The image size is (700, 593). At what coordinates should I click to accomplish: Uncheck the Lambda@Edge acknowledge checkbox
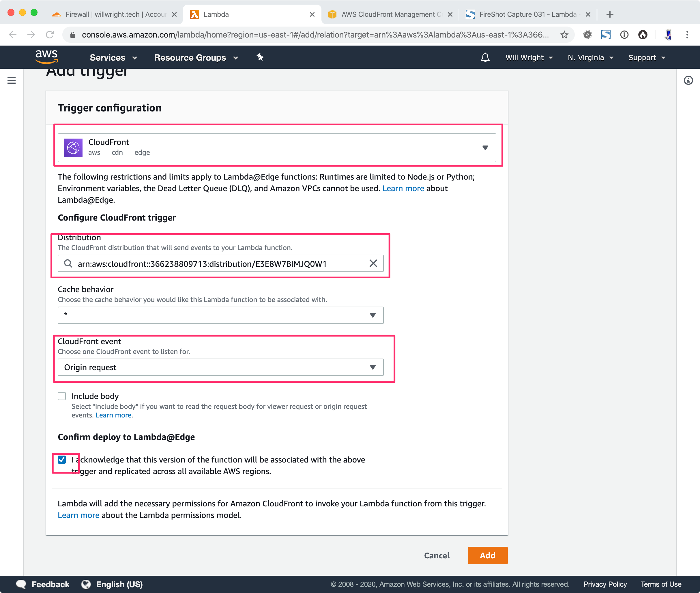point(62,460)
